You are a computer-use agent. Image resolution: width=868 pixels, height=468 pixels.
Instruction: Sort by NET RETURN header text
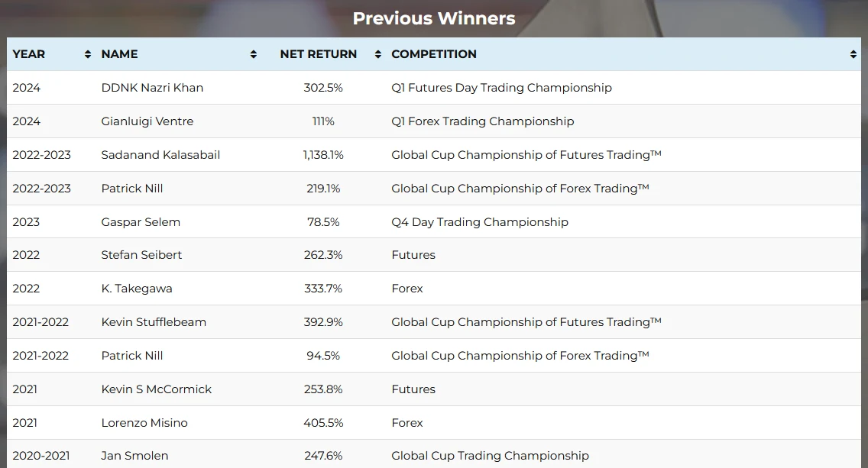tap(319, 54)
